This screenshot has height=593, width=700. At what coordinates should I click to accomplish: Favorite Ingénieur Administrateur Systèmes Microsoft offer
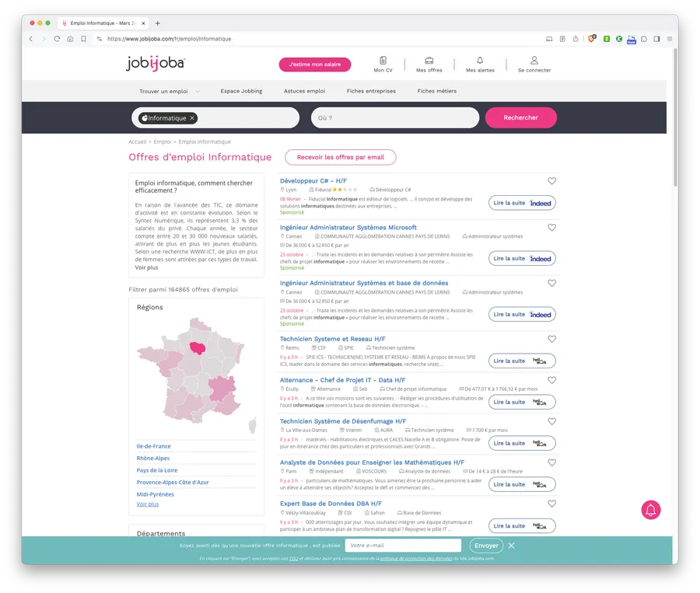pyautogui.click(x=551, y=228)
